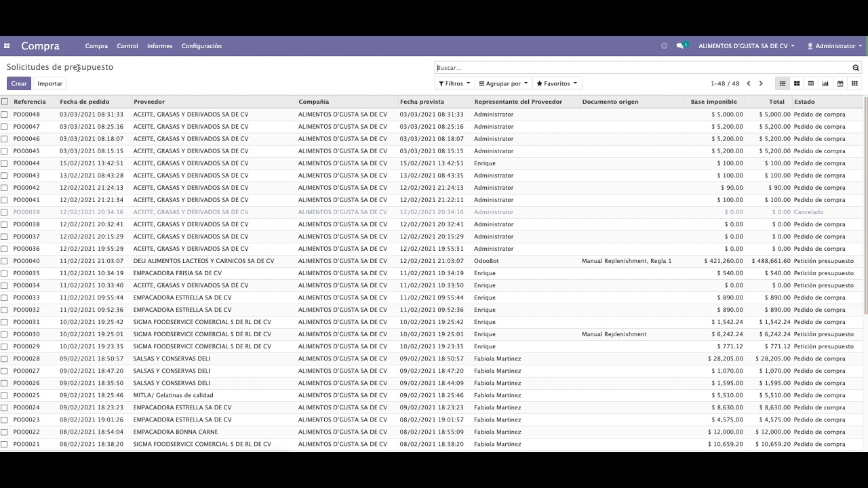
Task: Open the Favoritos dropdown
Action: pyautogui.click(x=557, y=83)
